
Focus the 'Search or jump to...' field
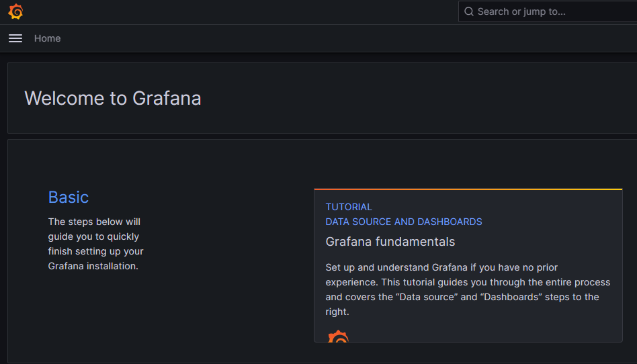[x=548, y=11]
